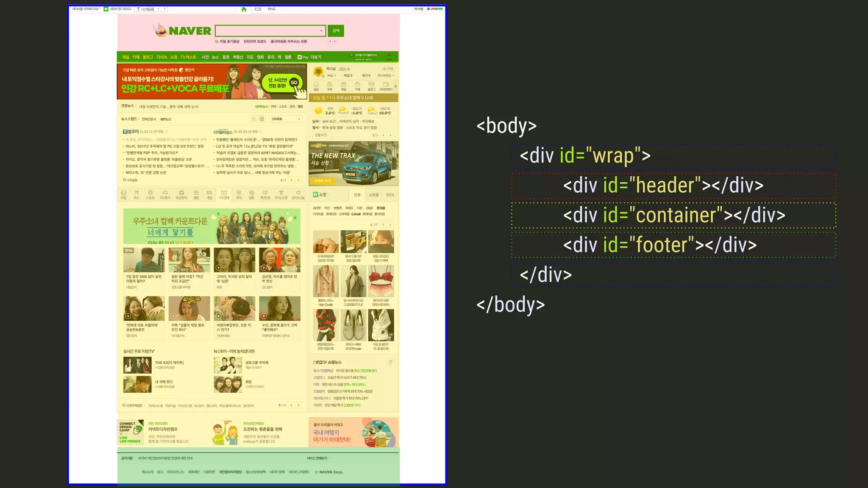Select the 뮤직 category icon
868x488 pixels.
(239, 193)
